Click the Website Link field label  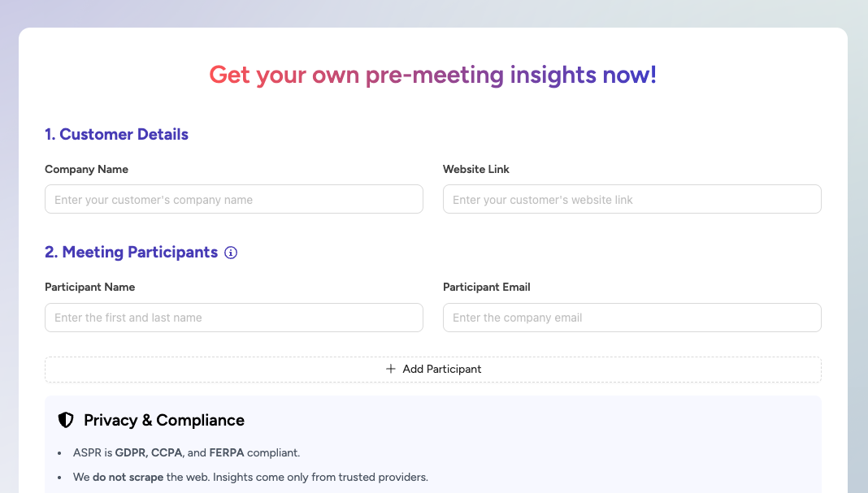pos(476,170)
